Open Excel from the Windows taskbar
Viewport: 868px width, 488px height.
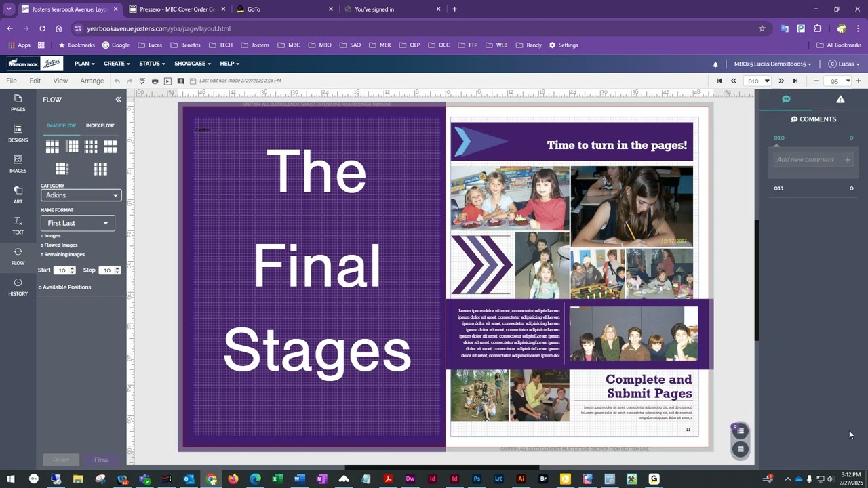[x=277, y=479]
